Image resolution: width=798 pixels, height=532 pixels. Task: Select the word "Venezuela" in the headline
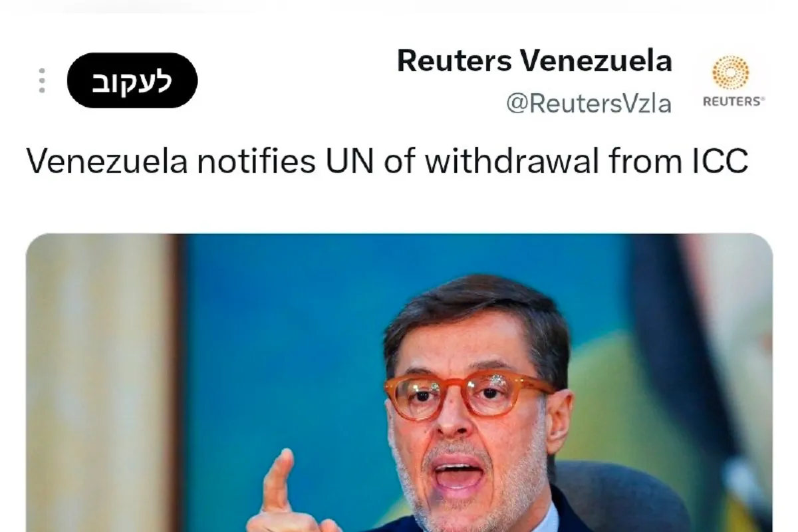(x=107, y=162)
